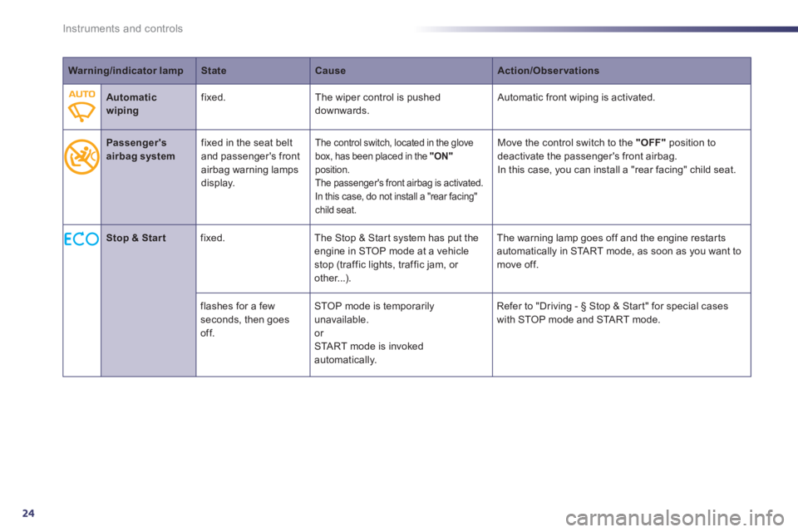Click 'The passenger's front airbag is activated.' line

click(399, 183)
